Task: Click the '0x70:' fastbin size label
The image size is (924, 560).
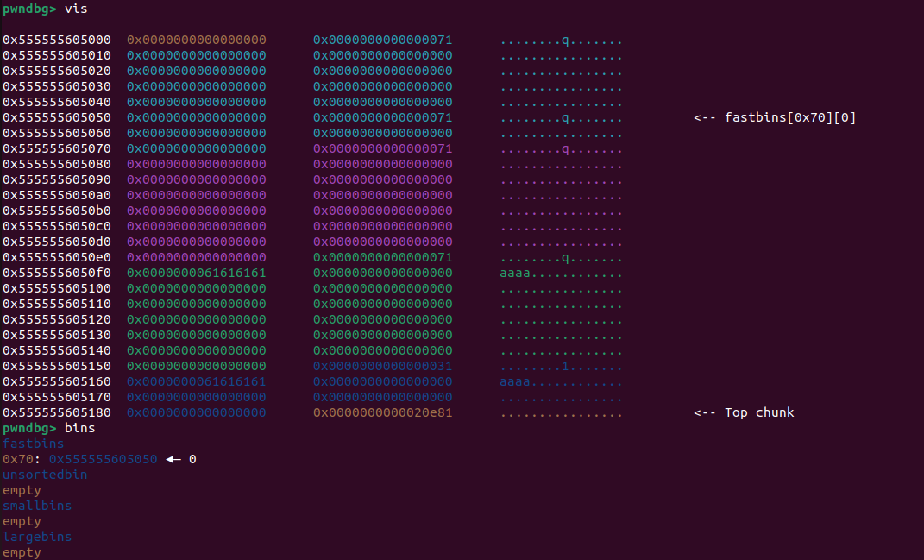Action: pyautogui.click(x=22, y=459)
